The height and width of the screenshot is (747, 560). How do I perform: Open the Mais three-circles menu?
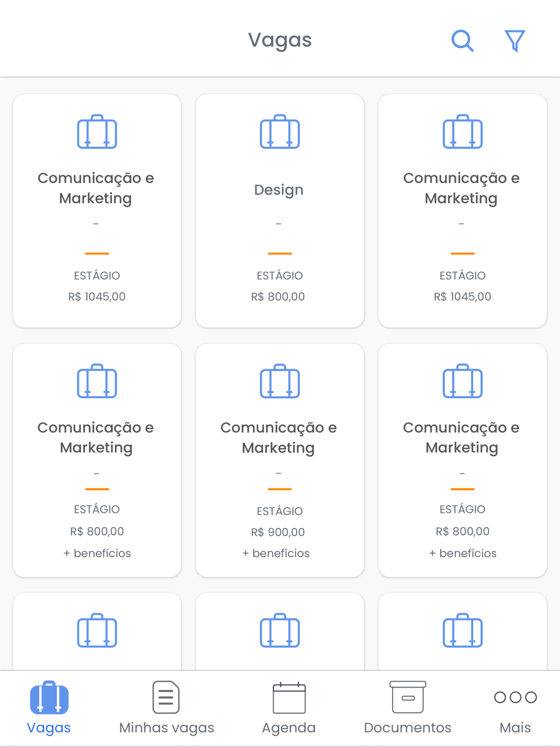pos(515,708)
